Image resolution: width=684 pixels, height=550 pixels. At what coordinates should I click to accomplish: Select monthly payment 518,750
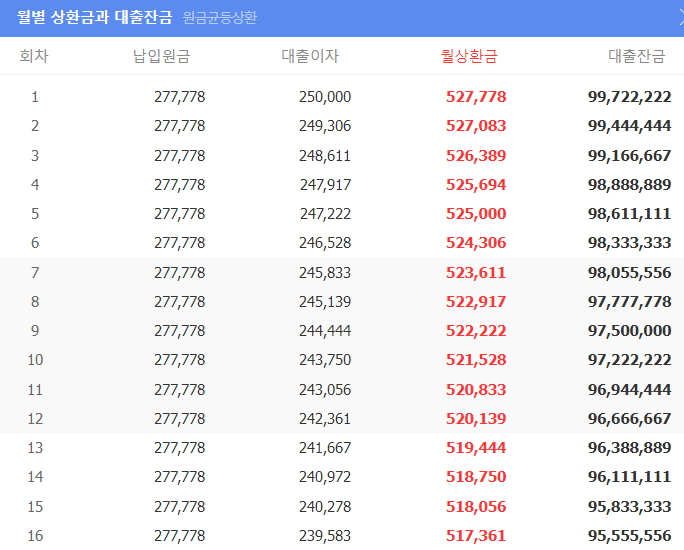[x=476, y=477]
